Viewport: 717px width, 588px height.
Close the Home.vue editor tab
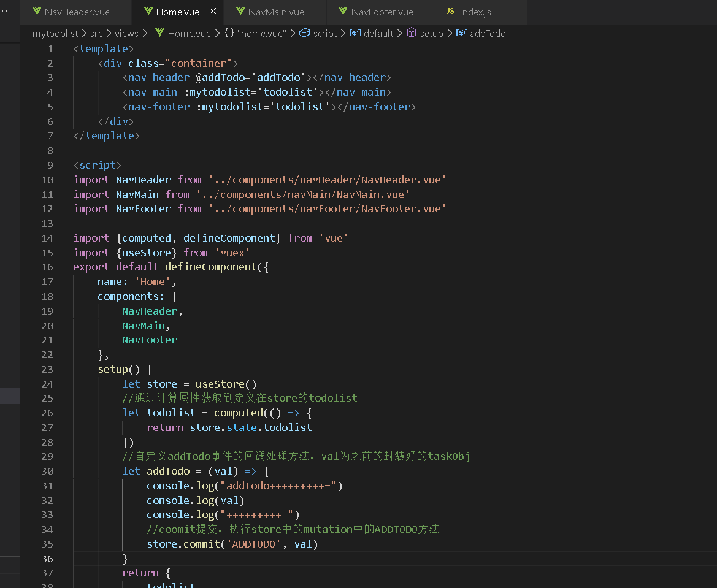213,12
